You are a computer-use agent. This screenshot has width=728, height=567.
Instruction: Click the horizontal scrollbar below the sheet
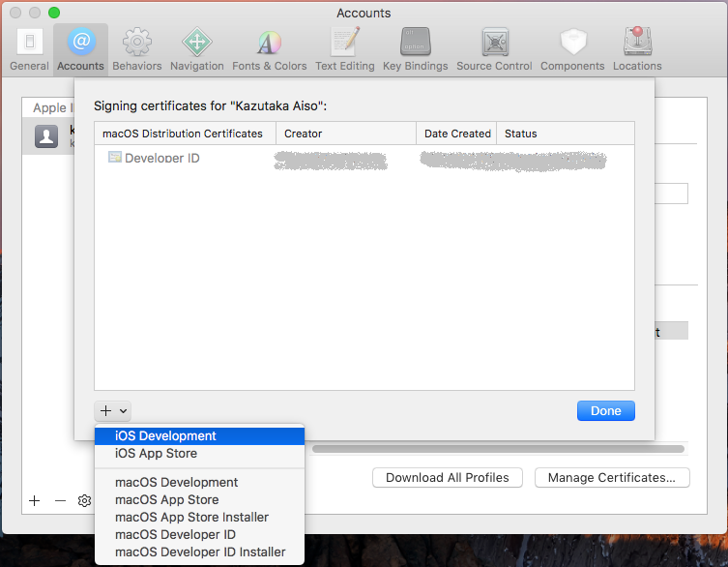pyautogui.click(x=498, y=449)
